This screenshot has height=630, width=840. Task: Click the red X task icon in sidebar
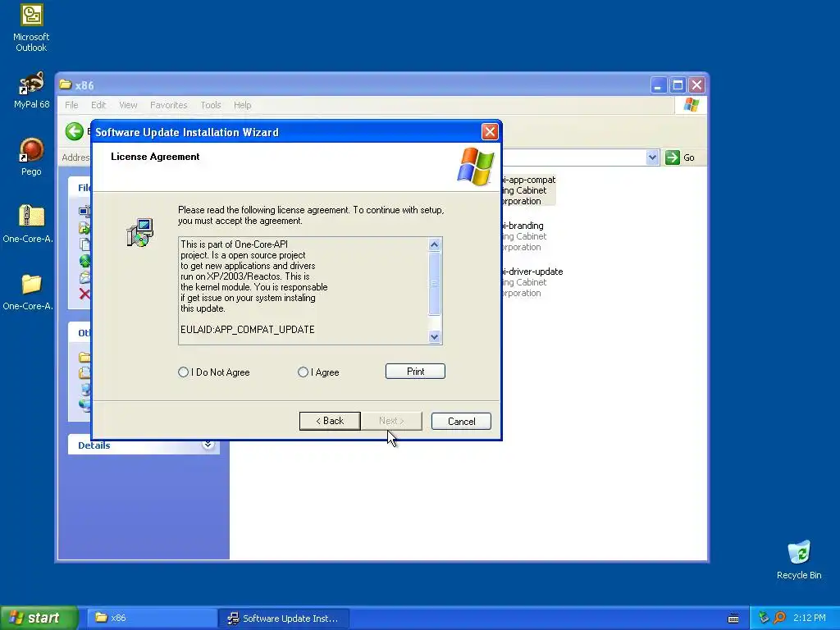pos(84,294)
